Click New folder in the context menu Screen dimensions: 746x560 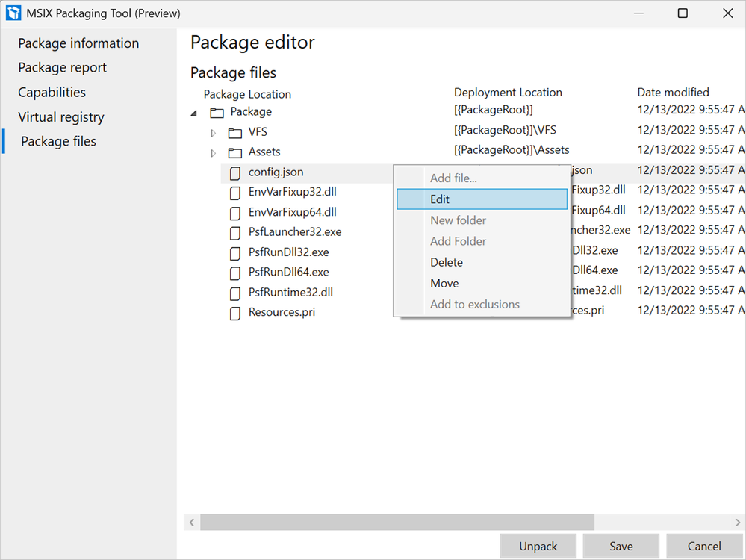(482, 220)
